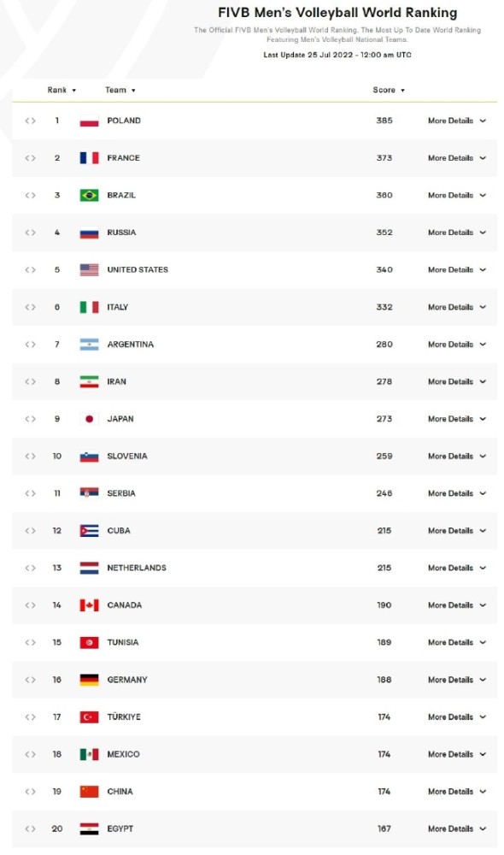Screen dimensions: 504x855
Task: Click the Canada flag icon
Action: (x=90, y=606)
